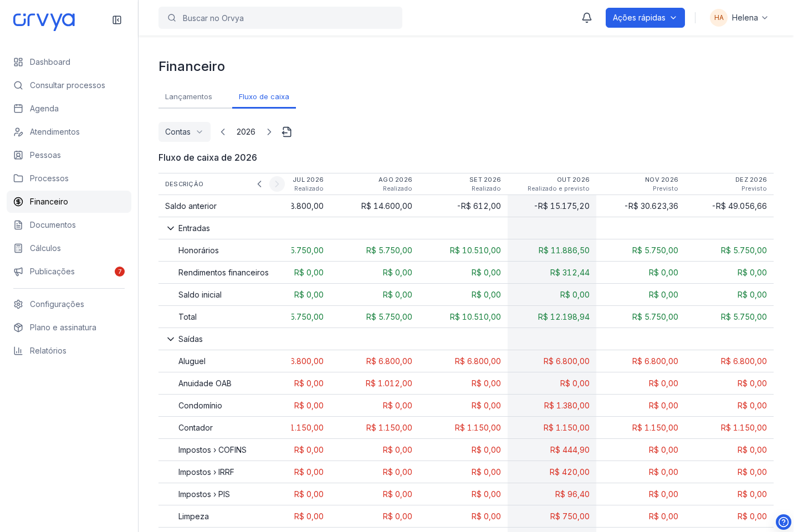This screenshot has width=798, height=532.
Task: Open Atendimentos in sidebar
Action: pos(69,132)
